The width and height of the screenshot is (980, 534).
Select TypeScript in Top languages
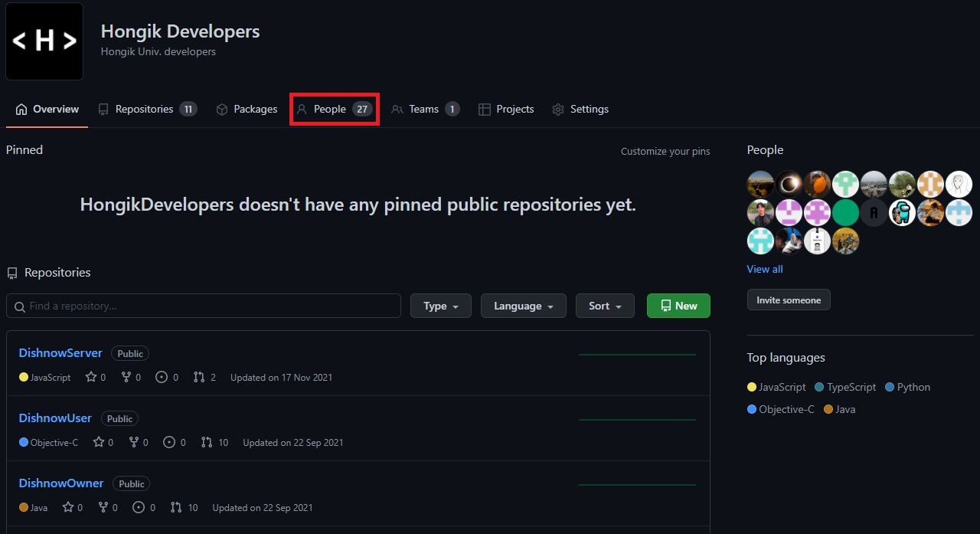(845, 387)
